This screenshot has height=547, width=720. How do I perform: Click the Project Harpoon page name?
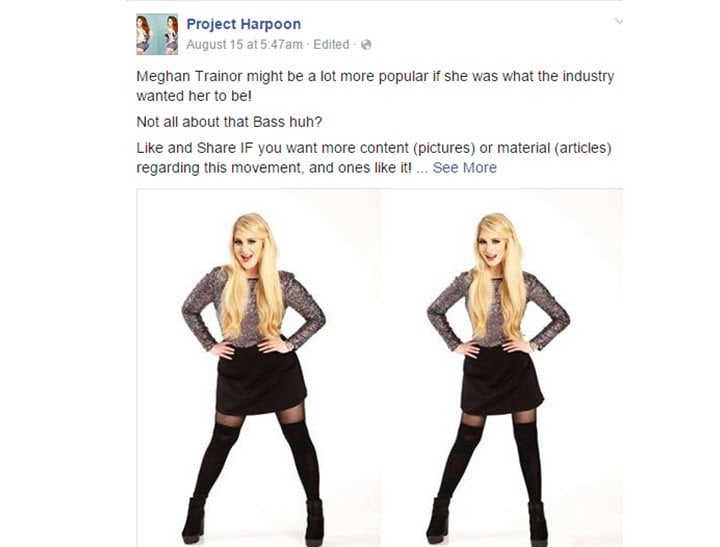(243, 24)
